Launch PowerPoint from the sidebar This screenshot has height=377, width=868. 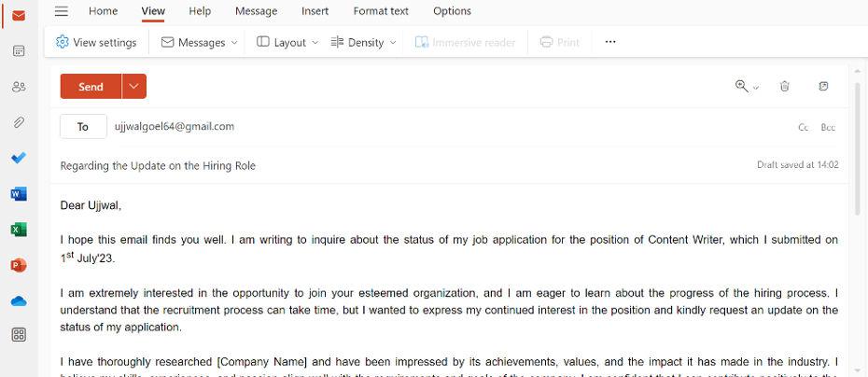click(x=19, y=265)
